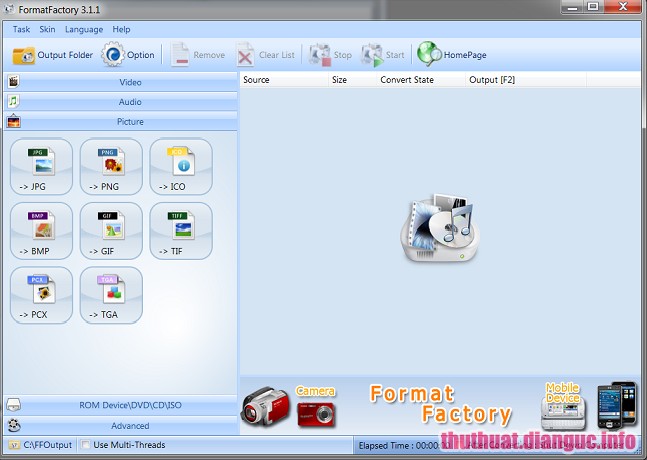Close the FormatFactory window
Image resolution: width=647 pixels, height=460 pixels.
(x=623, y=7)
